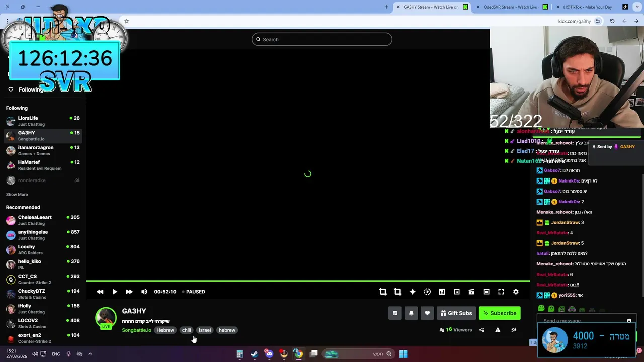Open the channel page icon next to bell
This screenshot has height=362, width=644.
395,313
